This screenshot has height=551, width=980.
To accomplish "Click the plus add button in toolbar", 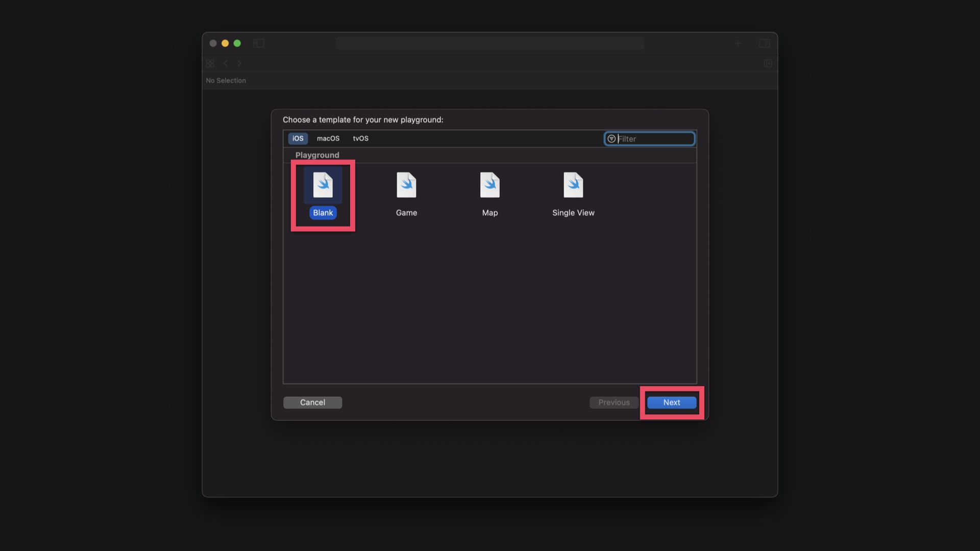I will [x=738, y=43].
